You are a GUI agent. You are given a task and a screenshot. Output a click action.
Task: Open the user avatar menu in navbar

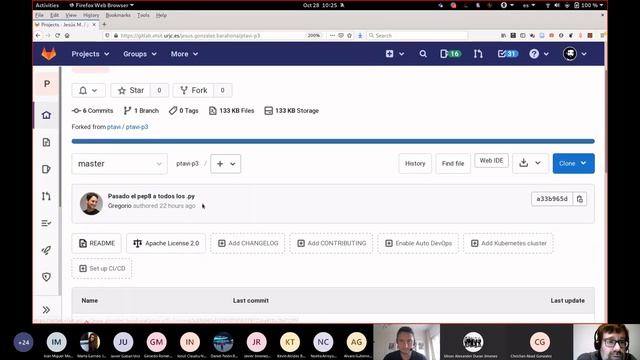coord(574,54)
